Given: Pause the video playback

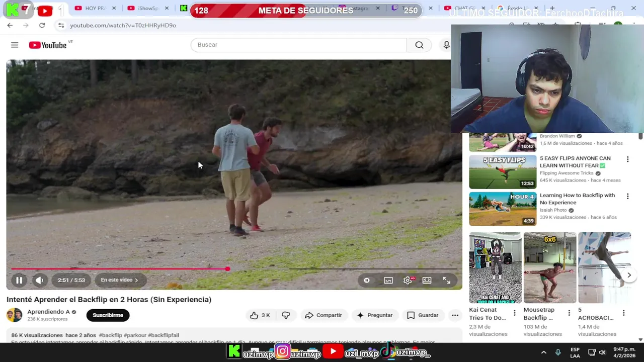Looking at the screenshot, I should (x=19, y=280).
